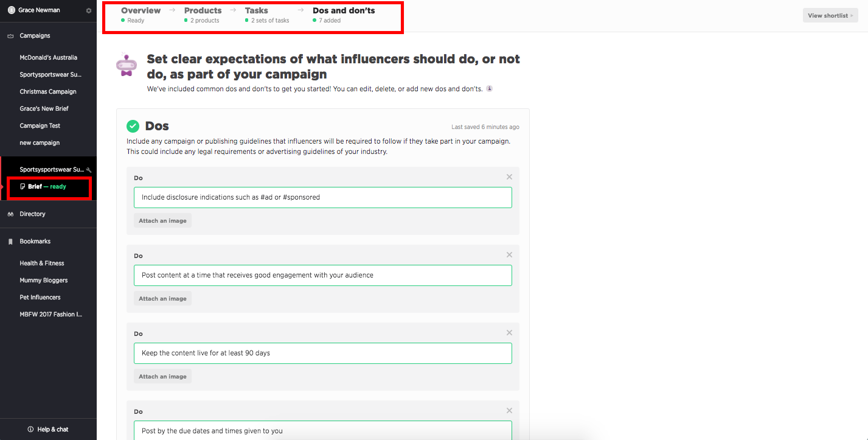This screenshot has height=440, width=868.
Task: Remove the disclosure indications Do item
Action: [510, 177]
